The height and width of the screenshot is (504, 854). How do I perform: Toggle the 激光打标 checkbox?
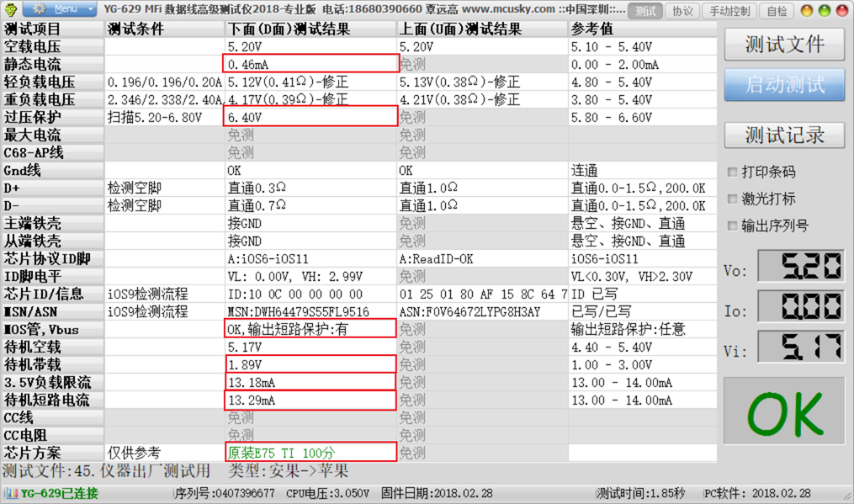click(732, 199)
